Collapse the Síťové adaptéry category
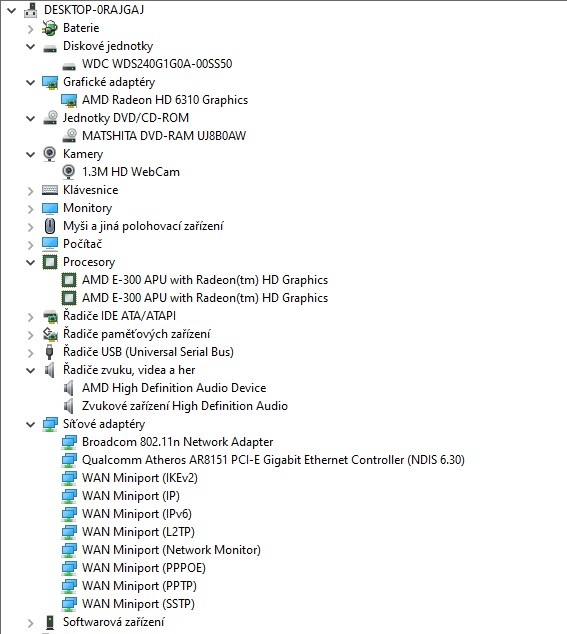The image size is (567, 634). tap(30, 425)
